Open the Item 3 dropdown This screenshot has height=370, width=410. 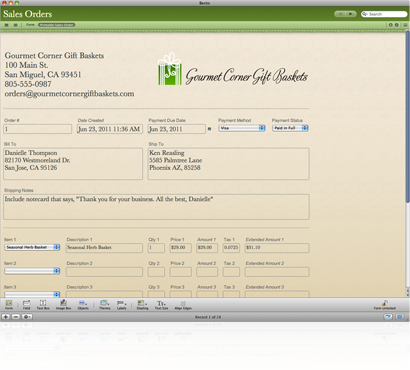pos(32,294)
